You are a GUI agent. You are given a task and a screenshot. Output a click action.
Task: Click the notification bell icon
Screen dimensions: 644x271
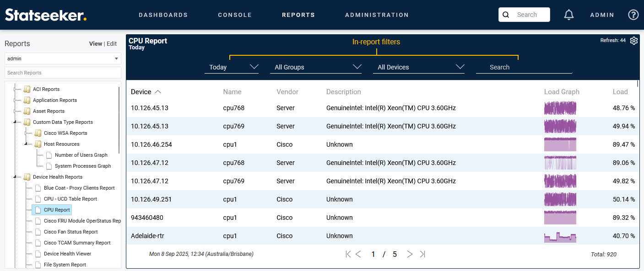pyautogui.click(x=568, y=15)
